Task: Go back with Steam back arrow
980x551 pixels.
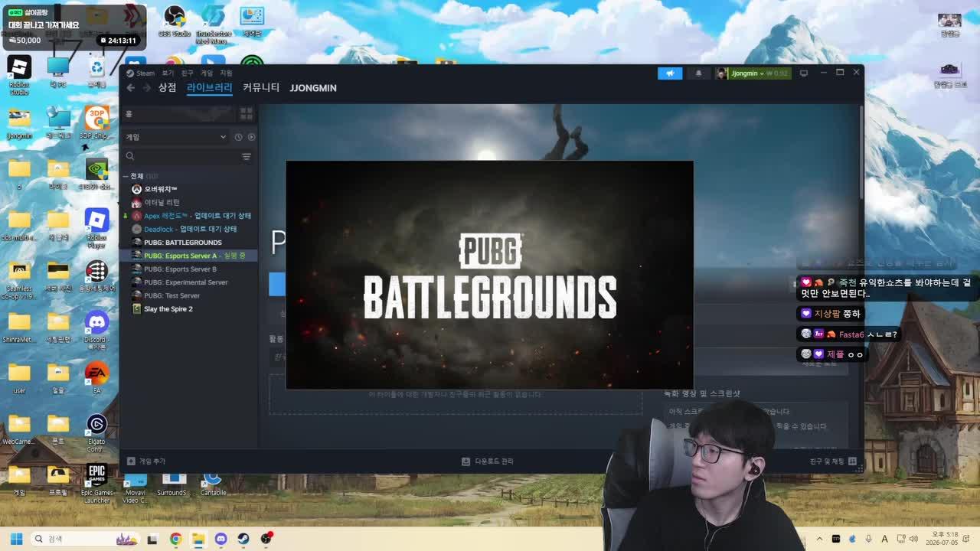Action: (x=131, y=88)
